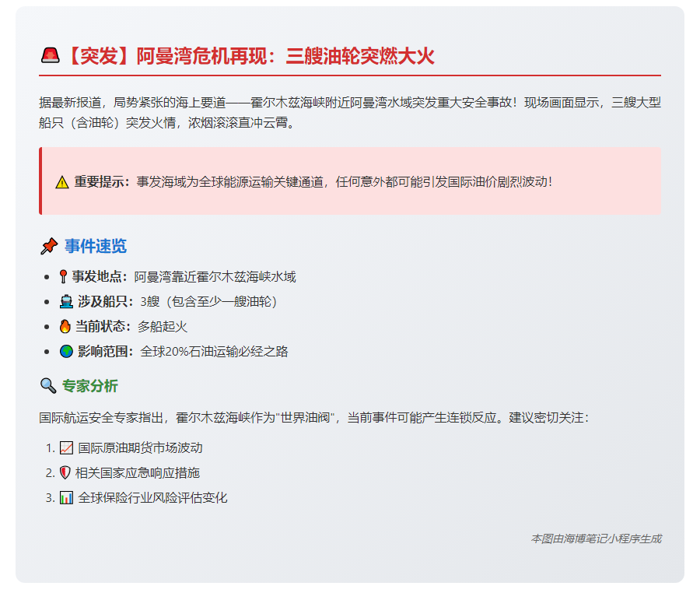Click the red siren emoji in the headline
The height and width of the screenshot is (607, 700).
click(50, 56)
